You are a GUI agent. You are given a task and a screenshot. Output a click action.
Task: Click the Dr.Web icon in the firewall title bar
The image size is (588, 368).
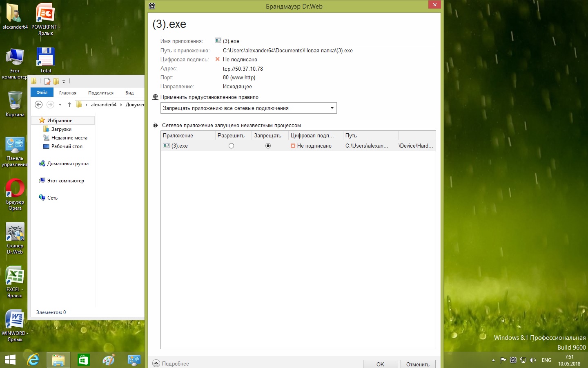(x=152, y=6)
